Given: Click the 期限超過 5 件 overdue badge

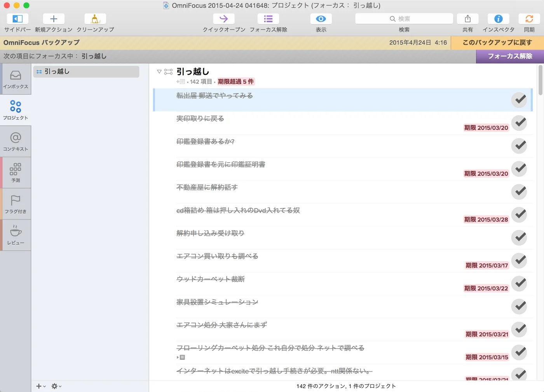Looking at the screenshot, I should (x=236, y=82).
